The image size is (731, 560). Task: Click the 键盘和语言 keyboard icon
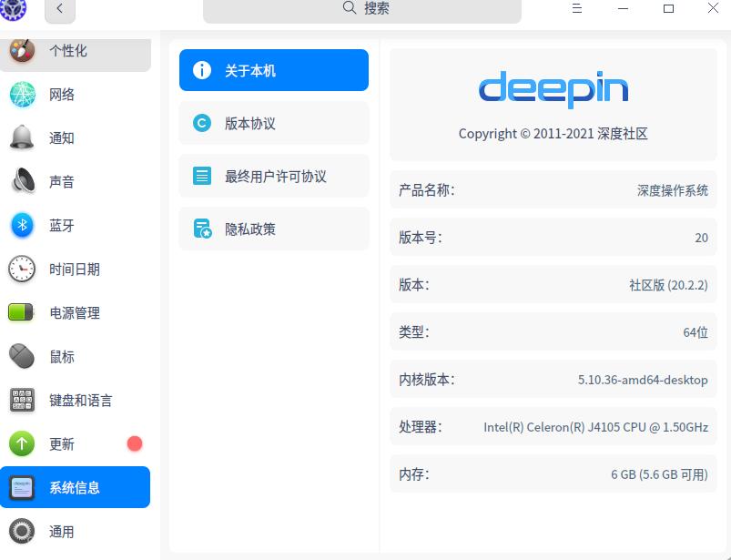(x=22, y=400)
